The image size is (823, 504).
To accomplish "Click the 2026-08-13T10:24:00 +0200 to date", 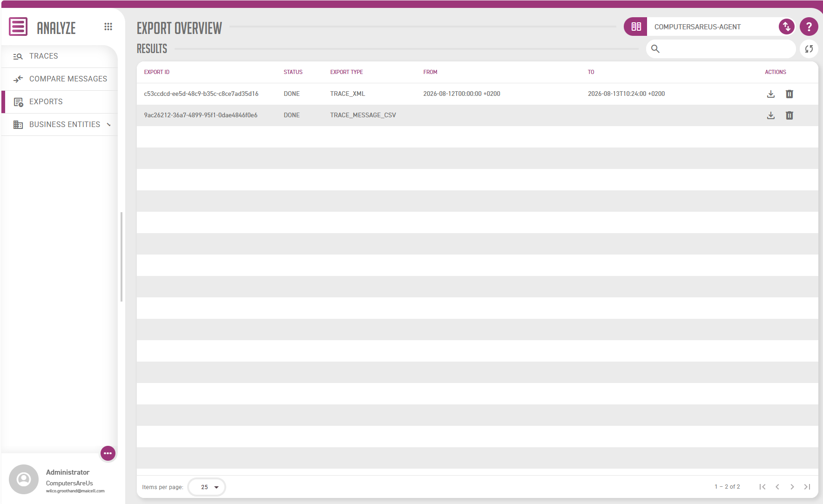I will pos(627,94).
